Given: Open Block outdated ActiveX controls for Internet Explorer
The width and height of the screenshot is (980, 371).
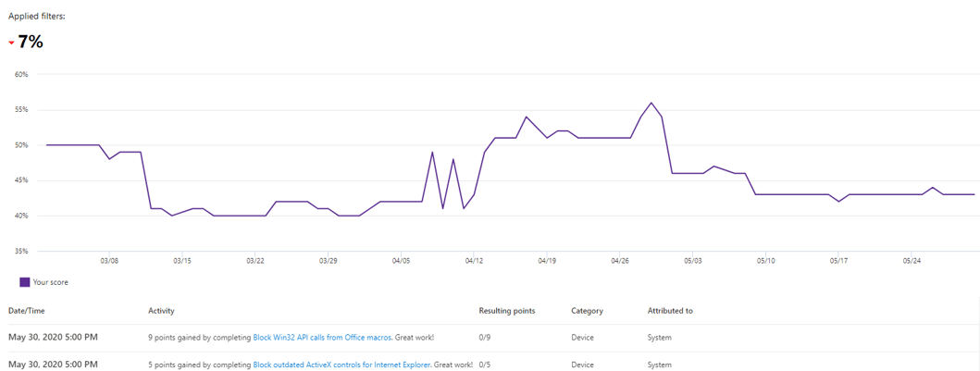Looking at the screenshot, I should pos(341,365).
